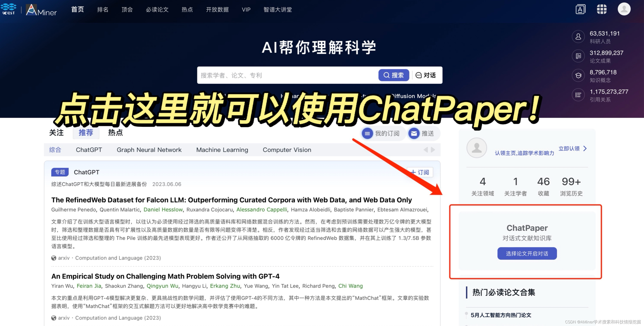Click the KEG lab logo
The height and width of the screenshot is (326, 644).
click(9, 9)
